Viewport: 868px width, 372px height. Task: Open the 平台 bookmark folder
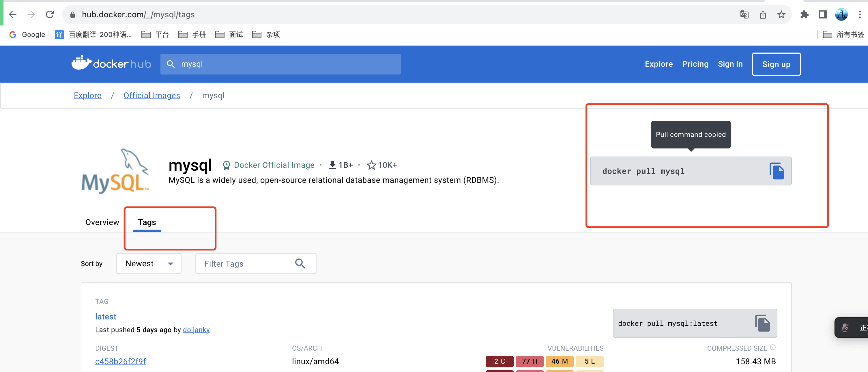click(x=155, y=34)
